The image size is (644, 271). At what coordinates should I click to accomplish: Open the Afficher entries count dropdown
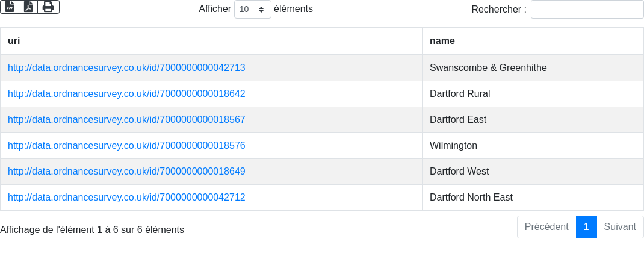[252, 9]
